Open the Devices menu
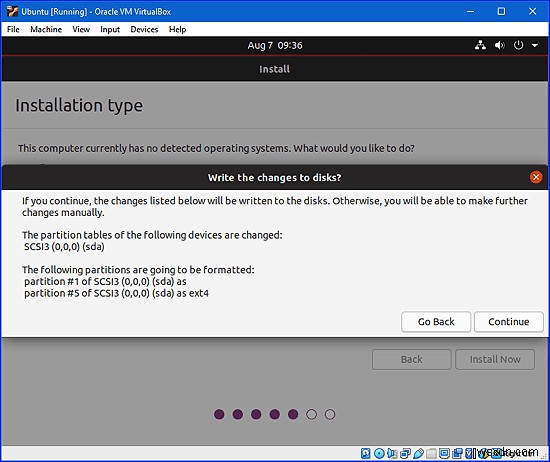The height and width of the screenshot is (462, 550). (144, 29)
